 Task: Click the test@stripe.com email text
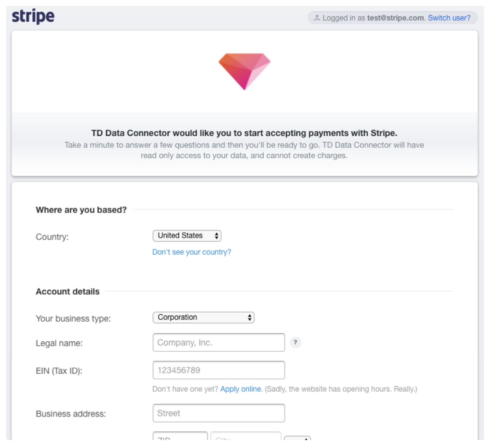[395, 18]
